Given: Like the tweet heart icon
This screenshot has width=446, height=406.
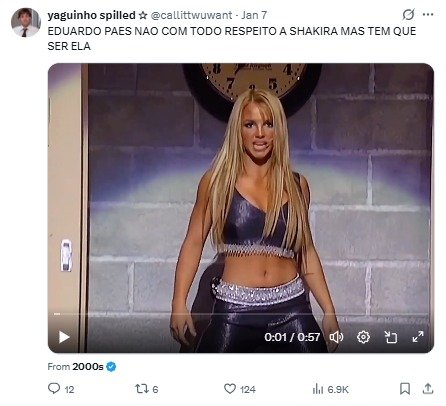Looking at the screenshot, I should tap(230, 389).
